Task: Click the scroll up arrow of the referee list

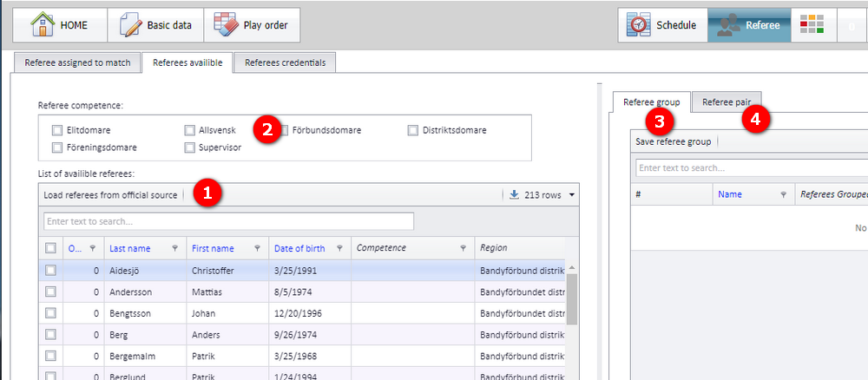Action: point(572,266)
